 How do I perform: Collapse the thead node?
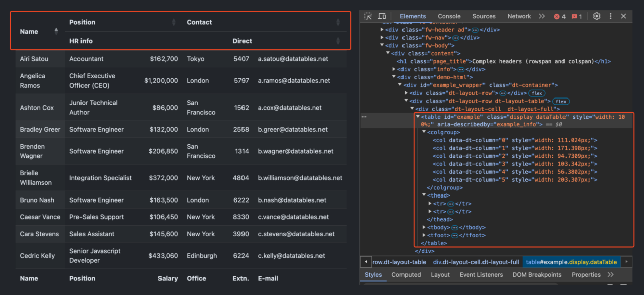pyautogui.click(x=424, y=195)
